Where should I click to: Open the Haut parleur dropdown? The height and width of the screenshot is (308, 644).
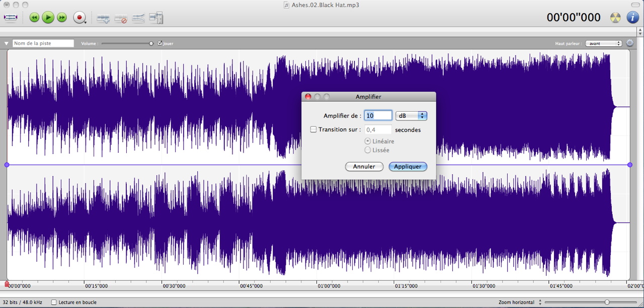tap(604, 43)
